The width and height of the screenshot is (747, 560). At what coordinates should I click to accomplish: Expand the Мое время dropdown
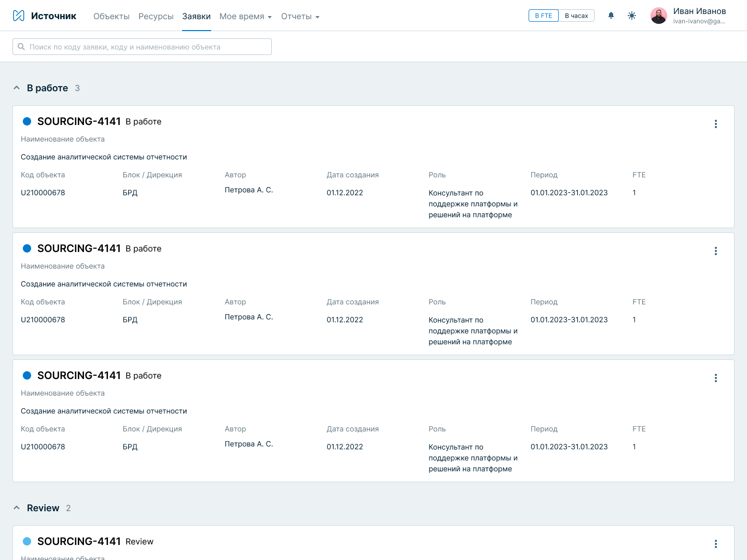coord(245,17)
